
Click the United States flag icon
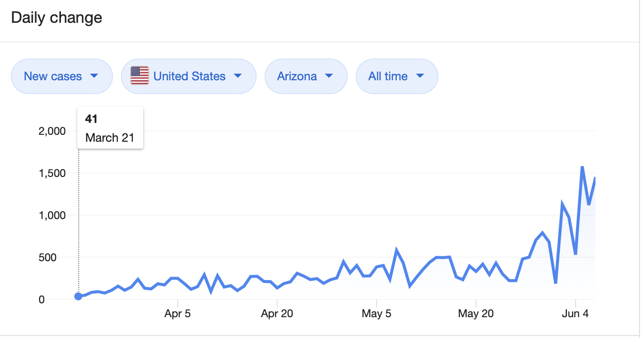pyautogui.click(x=140, y=76)
